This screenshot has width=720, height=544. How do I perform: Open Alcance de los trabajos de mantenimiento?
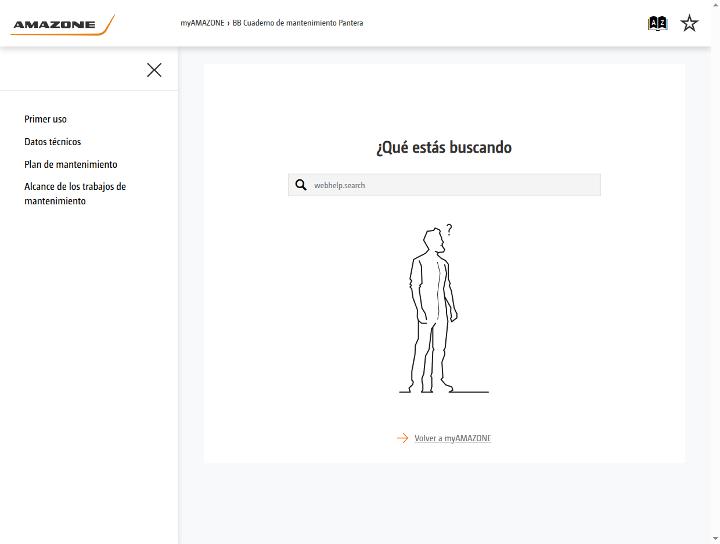pyautogui.click(x=75, y=194)
